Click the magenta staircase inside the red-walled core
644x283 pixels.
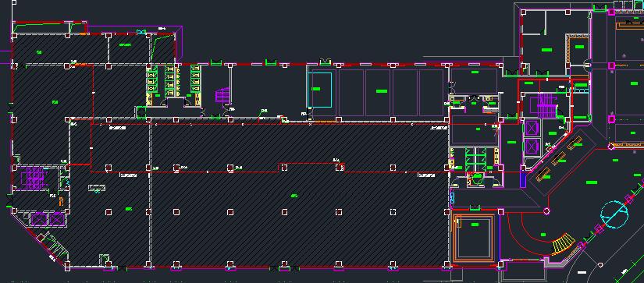pos(546,106)
